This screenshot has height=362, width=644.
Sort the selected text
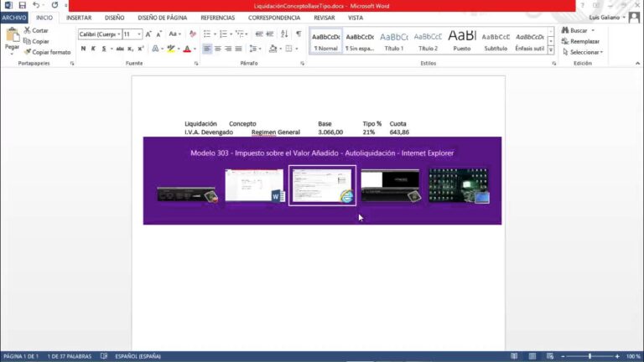[284, 34]
